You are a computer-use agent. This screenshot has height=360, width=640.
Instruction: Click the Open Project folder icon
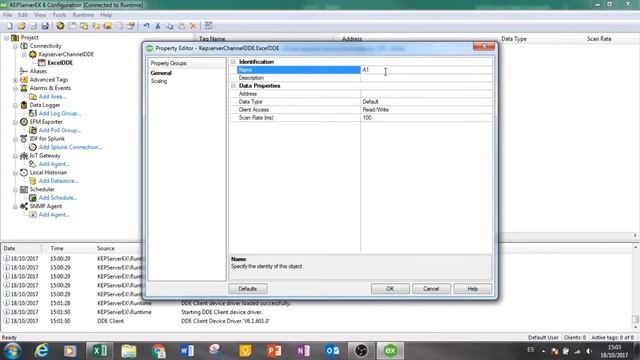pos(22,26)
